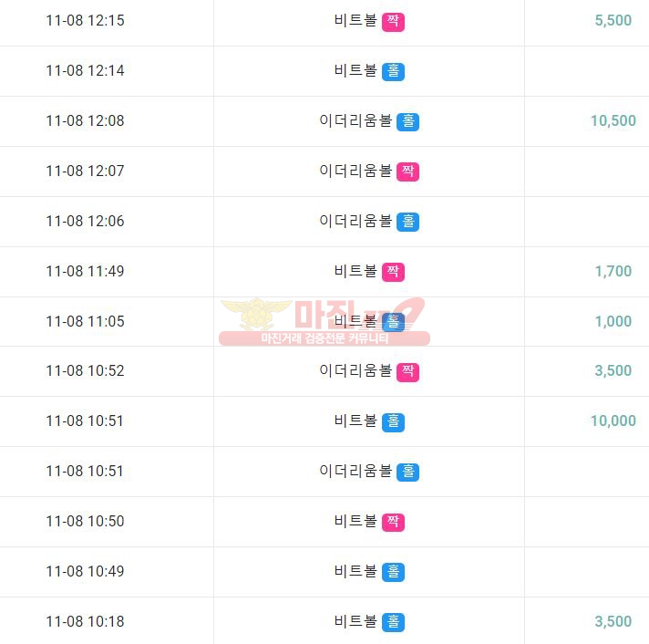The width and height of the screenshot is (649, 644).
Task: Select the 짝 badge in the 12:07 row
Action: click(407, 171)
